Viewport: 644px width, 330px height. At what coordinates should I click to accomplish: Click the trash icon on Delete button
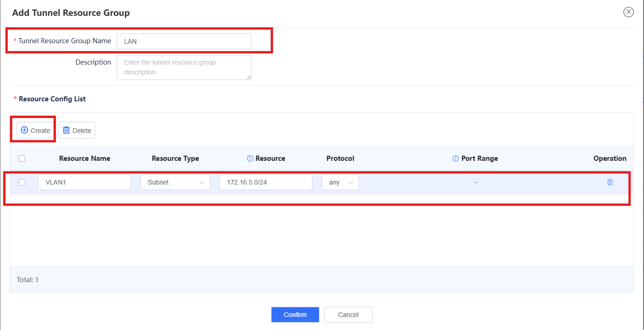[x=66, y=130]
